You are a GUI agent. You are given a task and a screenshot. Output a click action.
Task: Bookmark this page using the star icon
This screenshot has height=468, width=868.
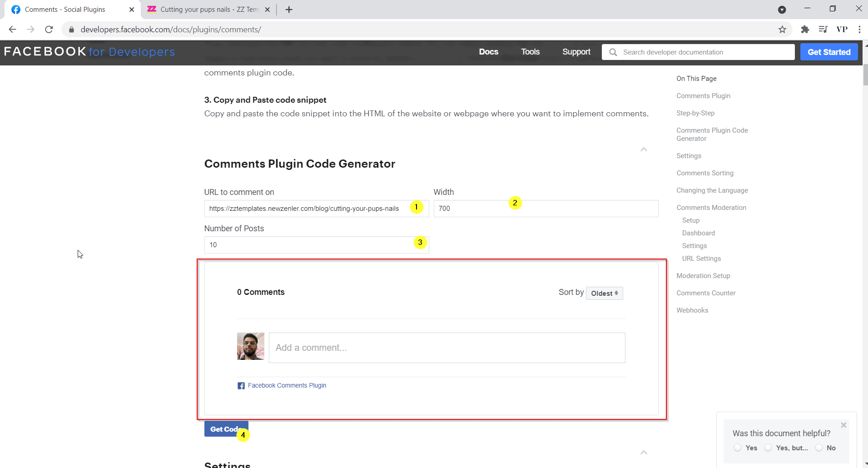(x=782, y=29)
